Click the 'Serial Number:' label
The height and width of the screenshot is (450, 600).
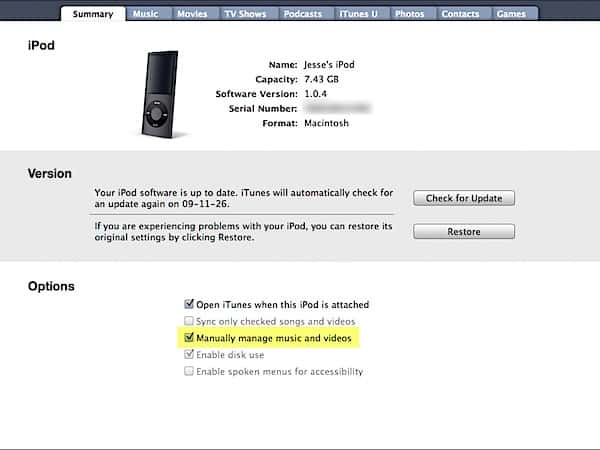point(263,109)
